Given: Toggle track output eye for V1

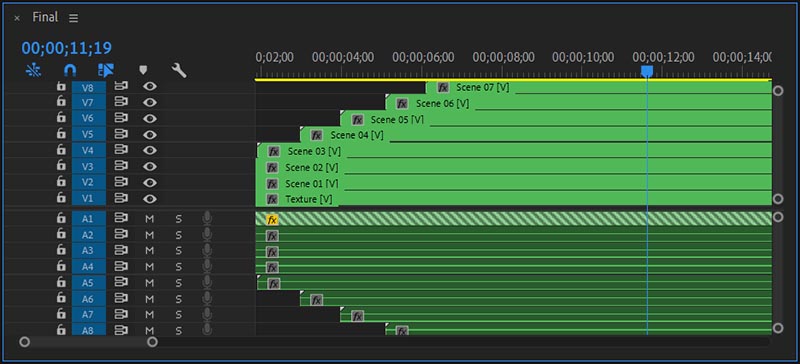Looking at the screenshot, I should 149,198.
